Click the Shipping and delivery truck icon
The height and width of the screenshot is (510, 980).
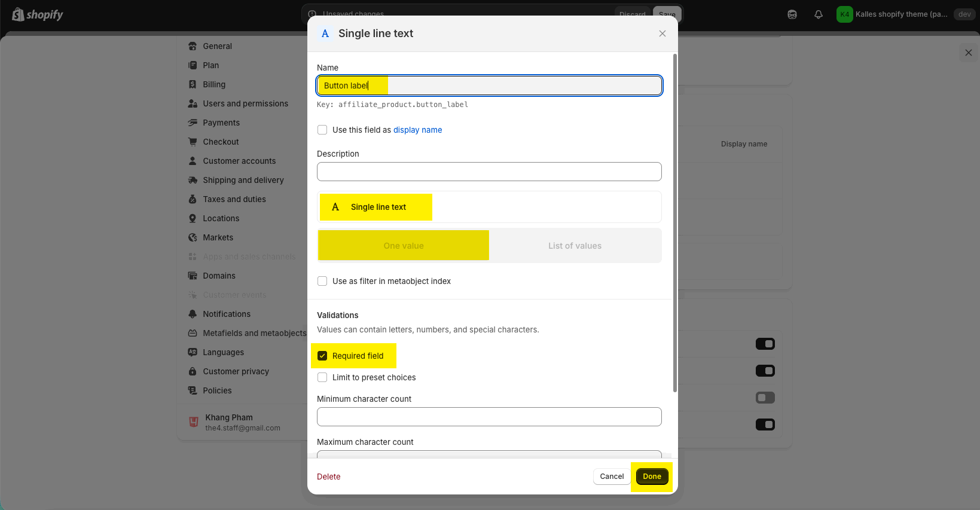pyautogui.click(x=193, y=180)
